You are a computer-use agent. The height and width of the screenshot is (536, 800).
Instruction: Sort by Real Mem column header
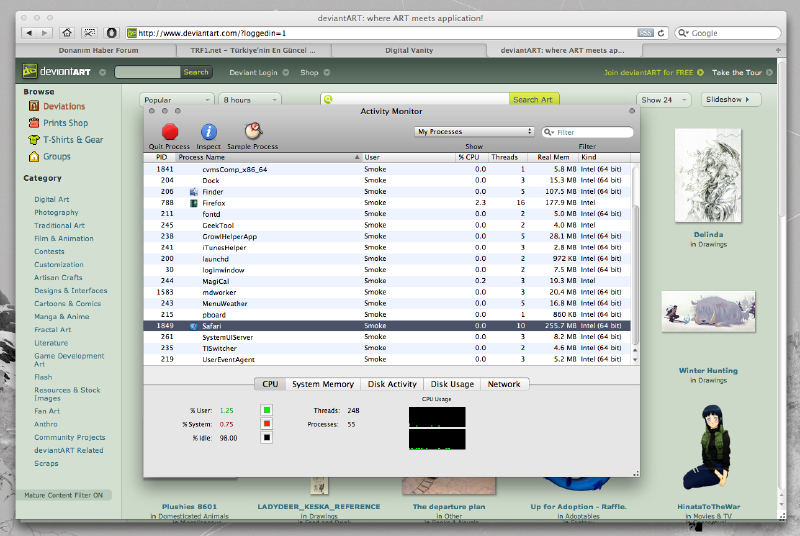point(552,157)
